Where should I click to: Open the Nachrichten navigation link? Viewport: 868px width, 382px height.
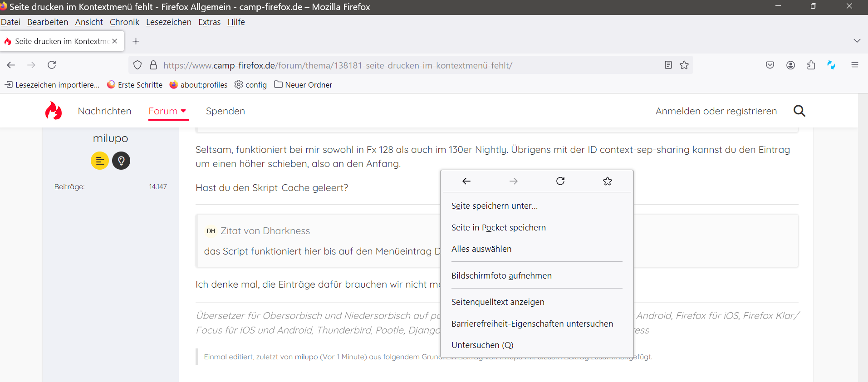coord(104,111)
